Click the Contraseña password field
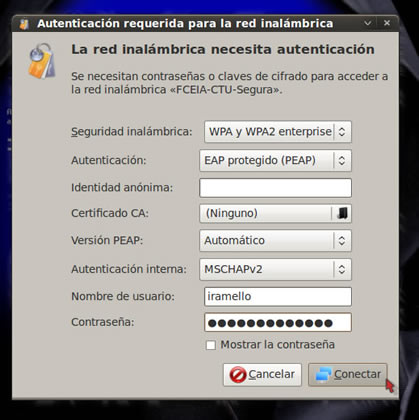This screenshot has width=419, height=420. (278, 322)
